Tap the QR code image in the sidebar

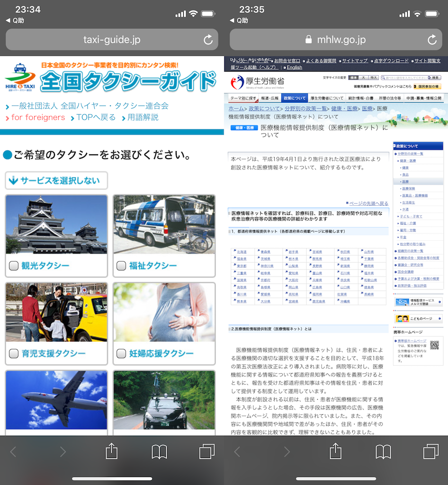pos(435,345)
